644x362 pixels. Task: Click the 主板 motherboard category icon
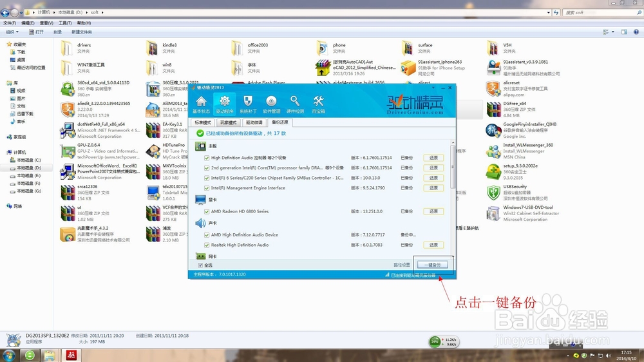click(x=200, y=146)
